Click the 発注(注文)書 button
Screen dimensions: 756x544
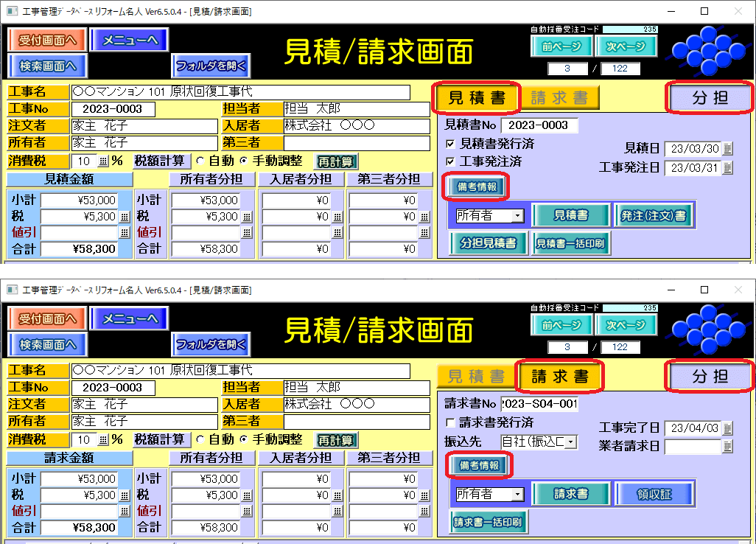click(x=654, y=216)
